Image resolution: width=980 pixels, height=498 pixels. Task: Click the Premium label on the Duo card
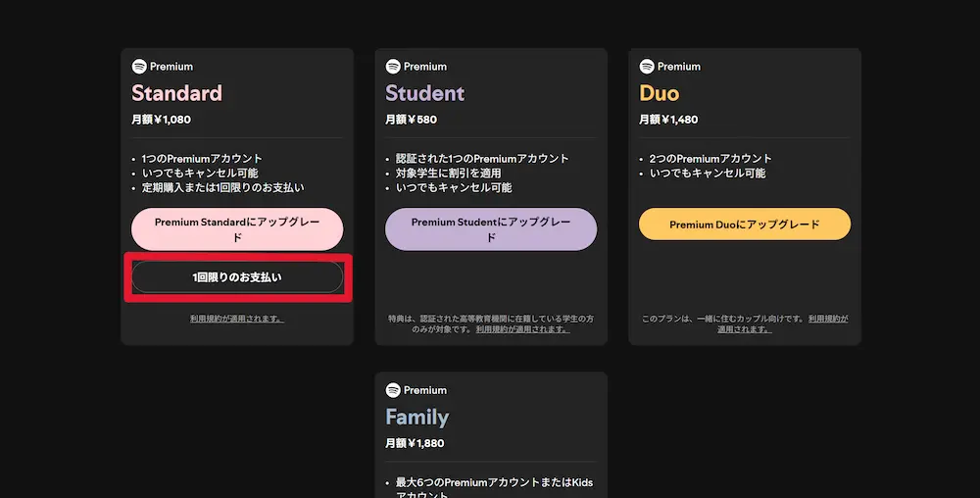679,67
